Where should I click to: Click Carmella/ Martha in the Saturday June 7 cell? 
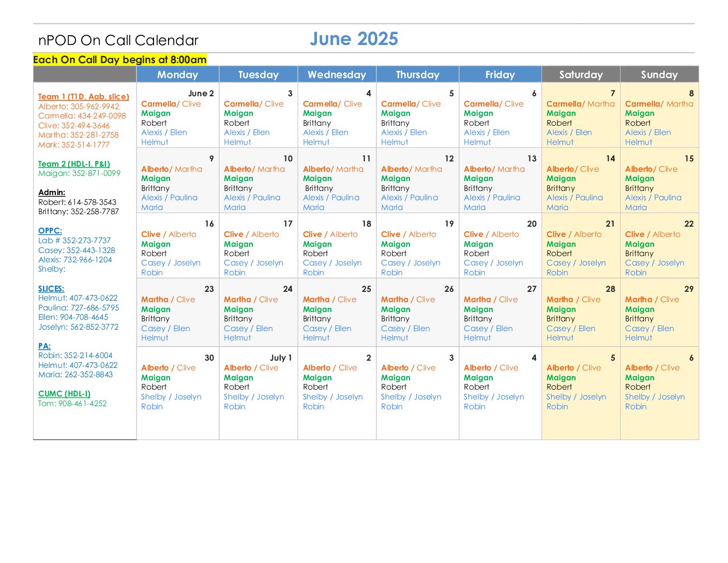coord(581,104)
